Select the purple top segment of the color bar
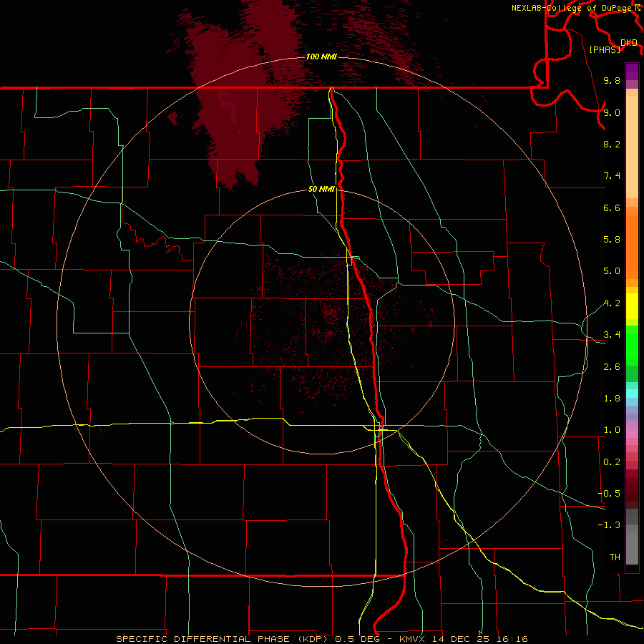 632,72
